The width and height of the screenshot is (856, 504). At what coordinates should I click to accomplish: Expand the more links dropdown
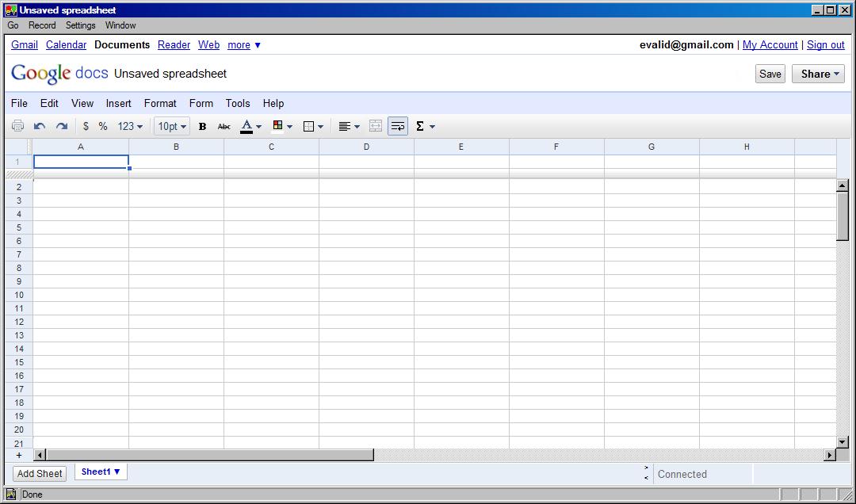pyautogui.click(x=244, y=45)
